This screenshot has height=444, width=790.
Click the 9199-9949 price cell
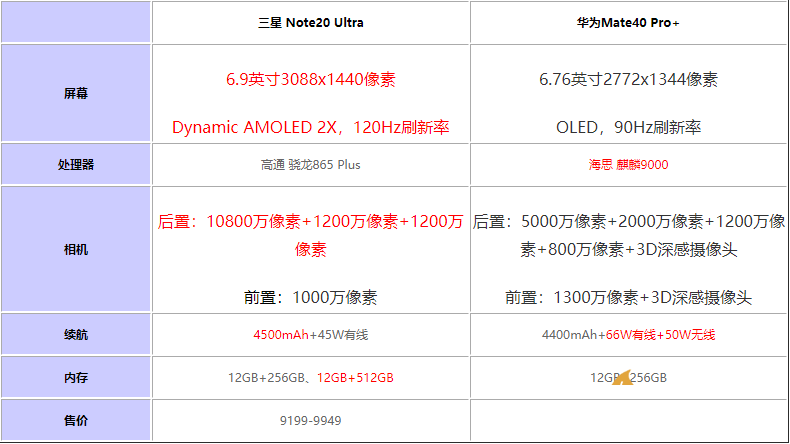(310, 420)
